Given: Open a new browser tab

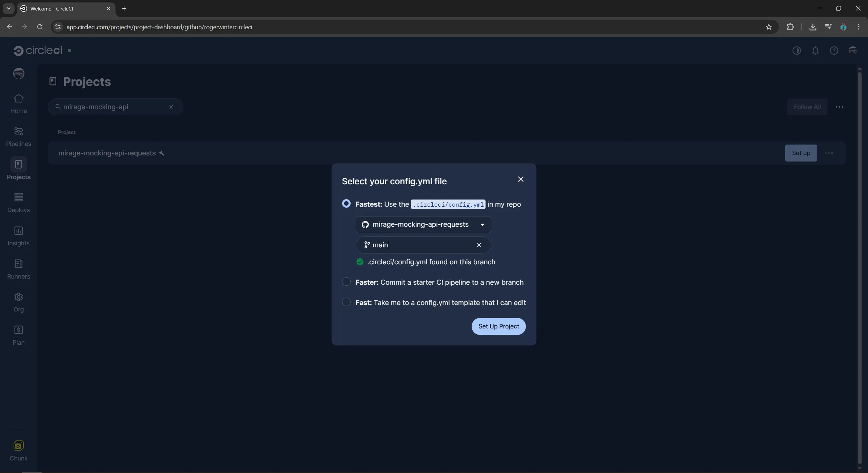Looking at the screenshot, I should [x=124, y=8].
